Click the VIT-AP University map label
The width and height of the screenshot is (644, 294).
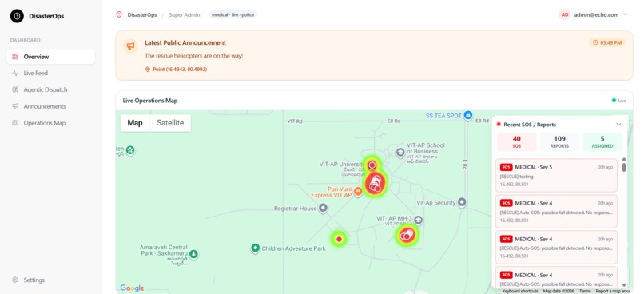(x=342, y=165)
